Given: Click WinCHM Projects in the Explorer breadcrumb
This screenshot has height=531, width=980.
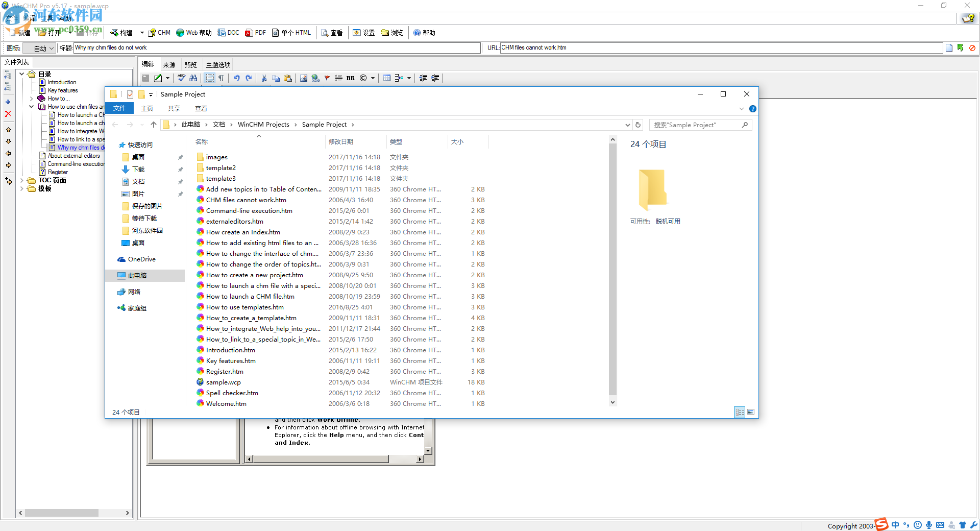Looking at the screenshot, I should pyautogui.click(x=263, y=125).
